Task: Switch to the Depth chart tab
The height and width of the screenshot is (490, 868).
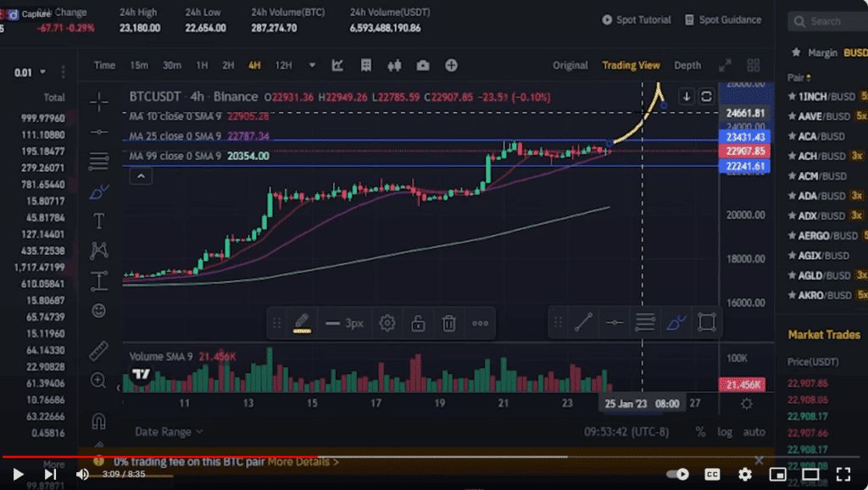Action: [687, 65]
